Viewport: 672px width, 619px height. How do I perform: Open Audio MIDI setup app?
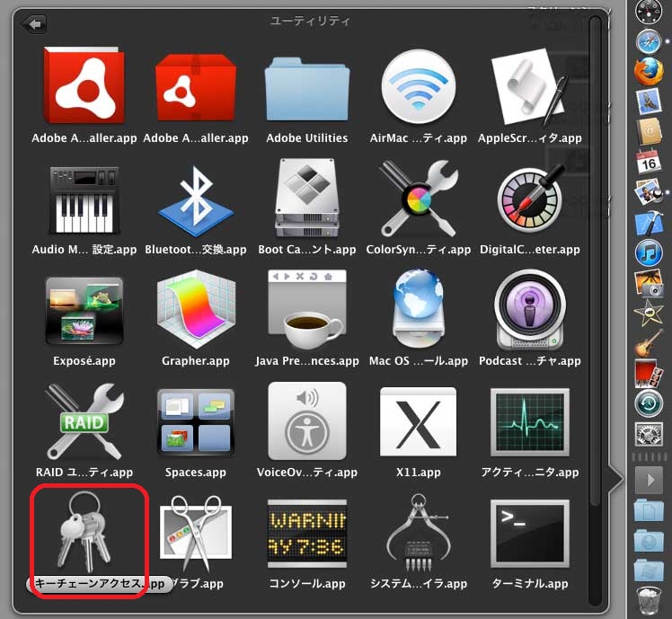[84, 203]
